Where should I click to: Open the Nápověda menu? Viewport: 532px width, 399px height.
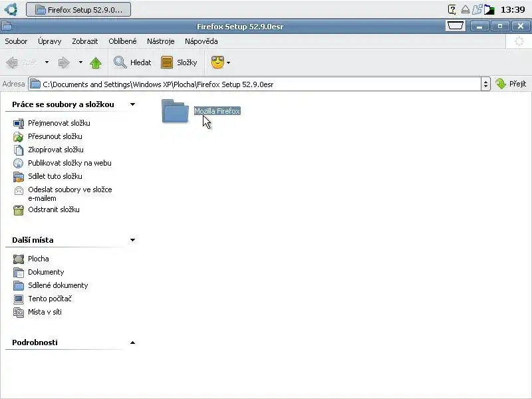(x=201, y=41)
